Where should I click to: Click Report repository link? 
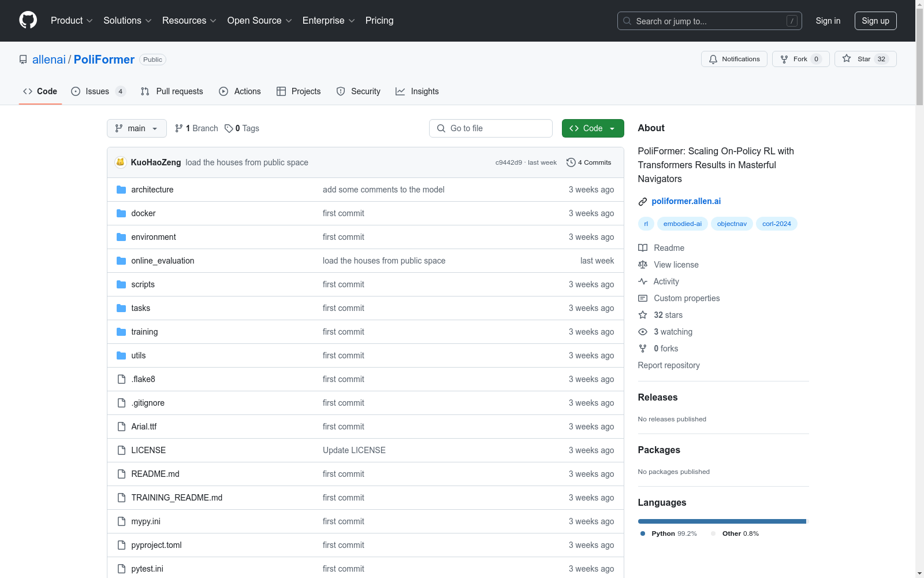(669, 365)
